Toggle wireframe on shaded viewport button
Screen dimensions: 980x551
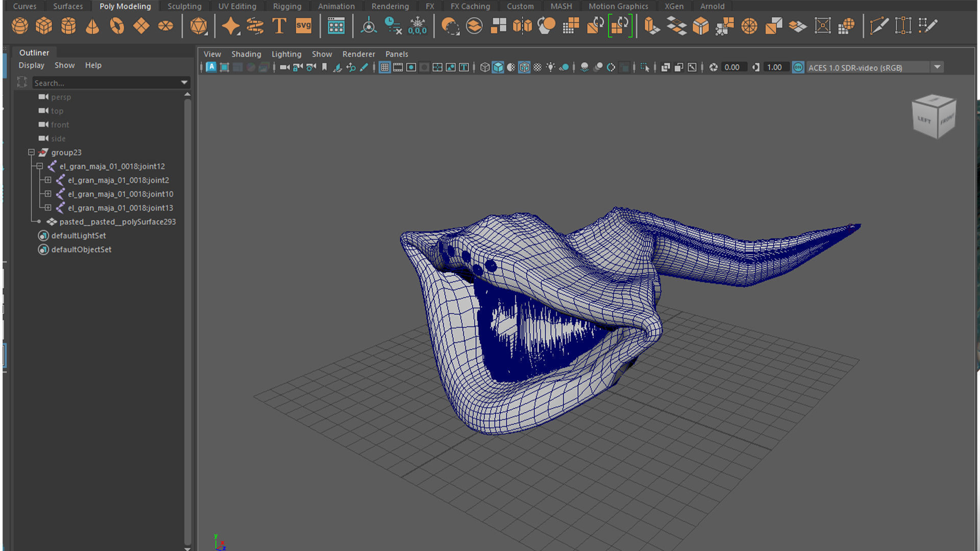(524, 67)
